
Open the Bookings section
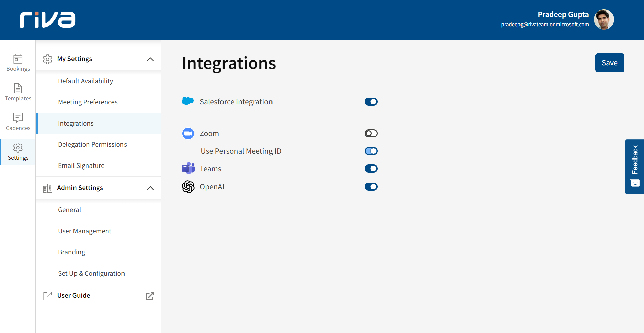pos(18,63)
